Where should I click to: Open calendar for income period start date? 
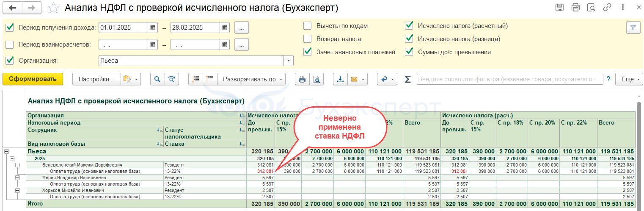pyautogui.click(x=153, y=28)
